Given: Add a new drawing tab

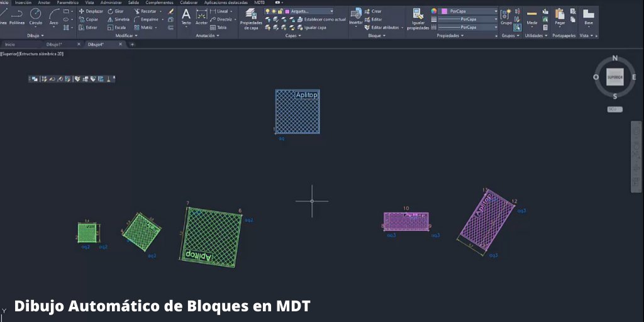Looking at the screenshot, I should point(132,45).
